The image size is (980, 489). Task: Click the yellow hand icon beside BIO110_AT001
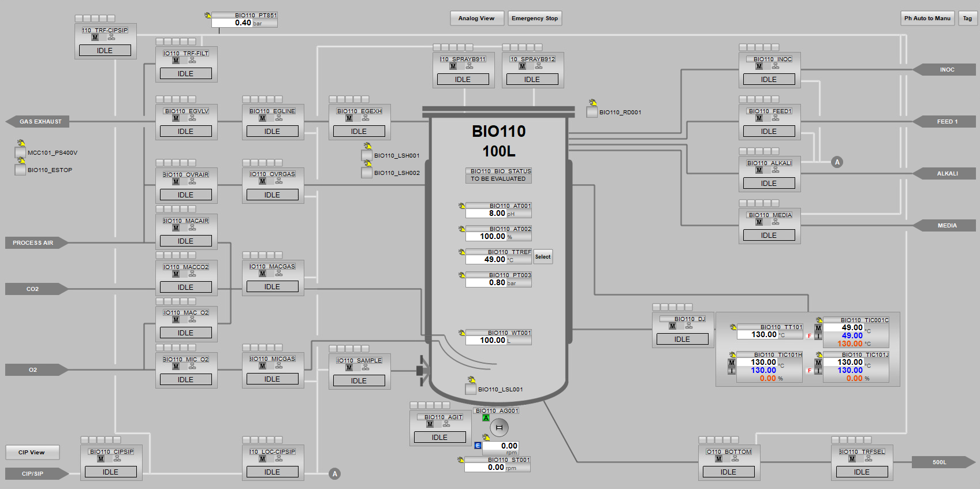pyautogui.click(x=461, y=206)
